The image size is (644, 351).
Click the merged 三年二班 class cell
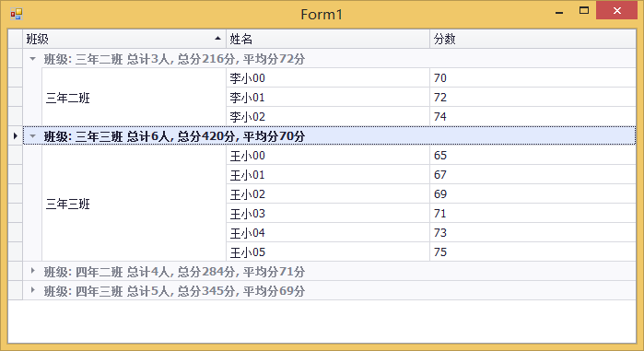click(134, 98)
